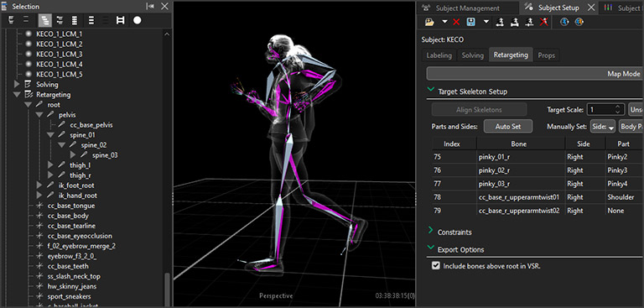Viewport: 644px width, 308px height.
Task: Toggle Include bones above root in VSR
Action: pos(436,266)
